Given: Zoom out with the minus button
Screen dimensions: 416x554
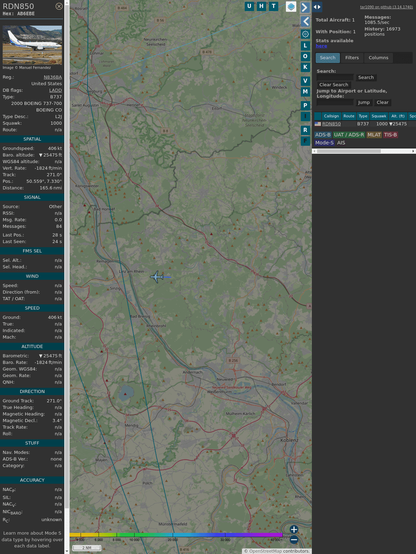Looking at the screenshot, I should click(x=294, y=540).
